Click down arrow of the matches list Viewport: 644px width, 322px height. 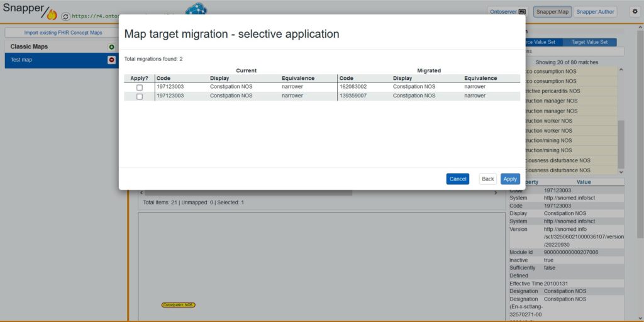(x=621, y=172)
